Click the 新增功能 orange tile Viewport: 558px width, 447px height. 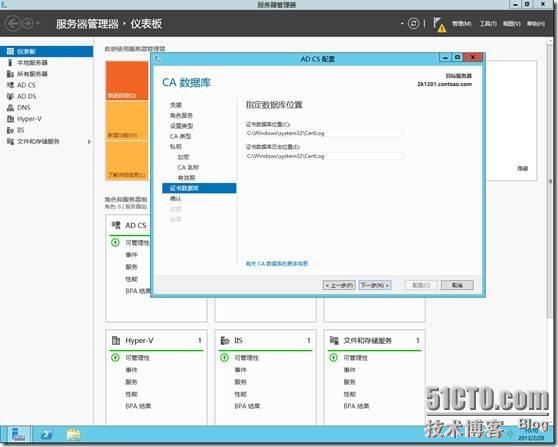[127, 120]
